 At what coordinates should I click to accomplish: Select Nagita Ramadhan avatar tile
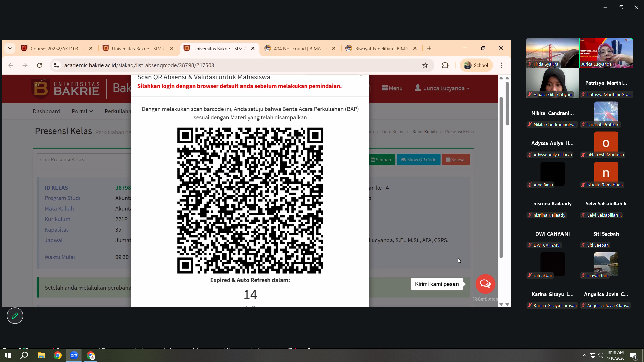point(606,174)
